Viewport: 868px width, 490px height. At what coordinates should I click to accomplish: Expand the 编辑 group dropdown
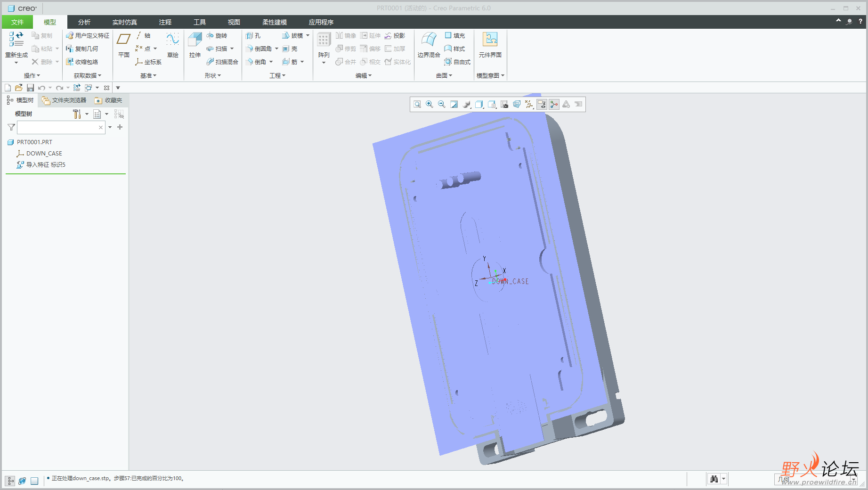[x=364, y=76]
